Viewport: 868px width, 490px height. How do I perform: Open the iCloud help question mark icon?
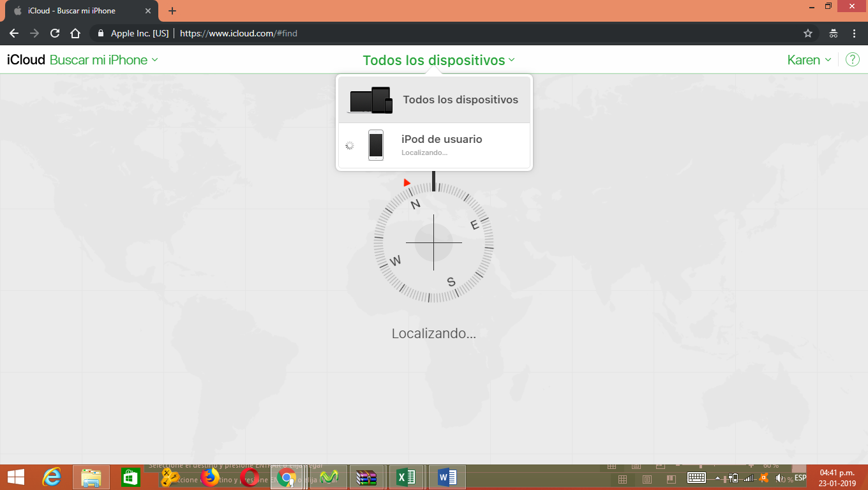pos(852,60)
